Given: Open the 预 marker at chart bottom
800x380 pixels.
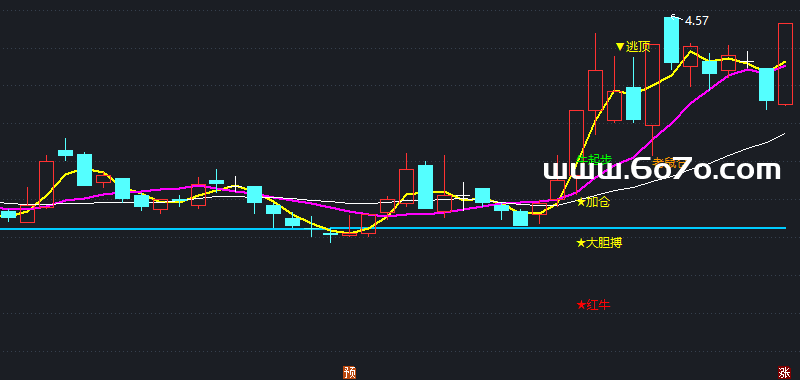Looking at the screenshot, I should pos(349,373).
